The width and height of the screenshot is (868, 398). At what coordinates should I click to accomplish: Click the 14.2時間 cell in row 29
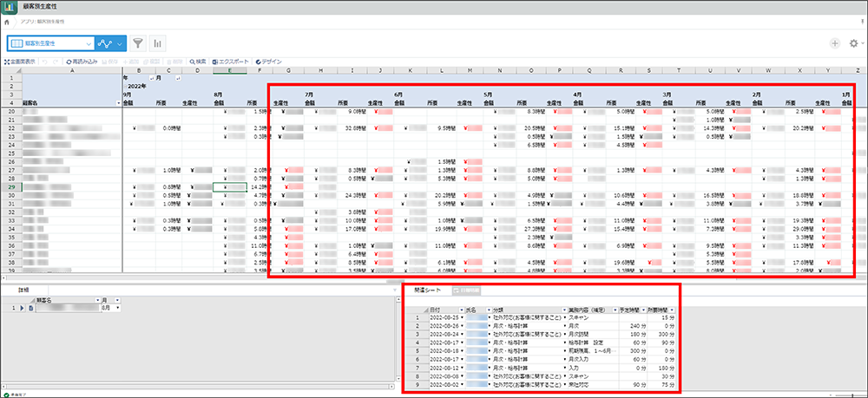coord(260,187)
